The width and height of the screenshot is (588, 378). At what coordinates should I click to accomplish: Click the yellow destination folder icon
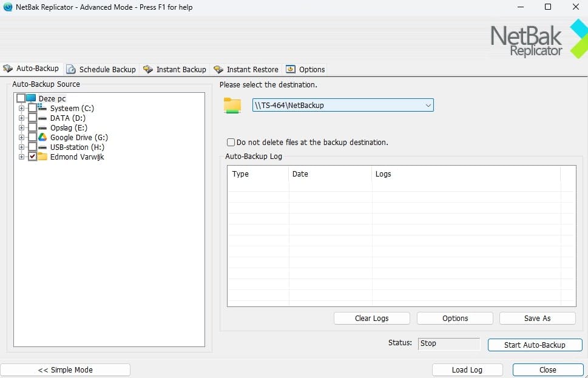tap(232, 105)
